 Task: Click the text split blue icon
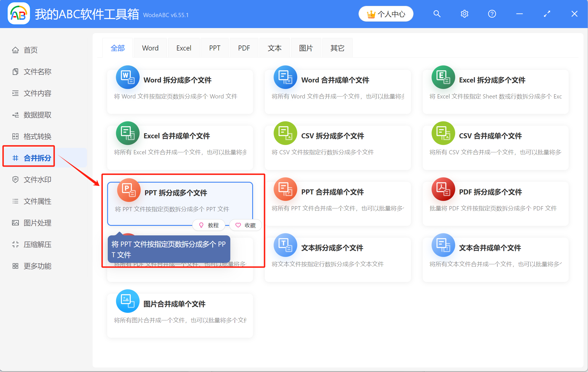(285, 245)
